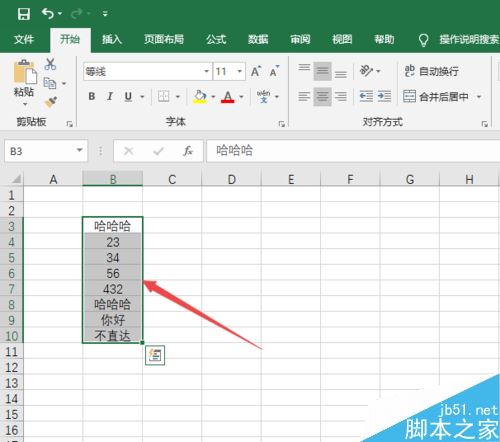Image resolution: width=500 pixels, height=442 pixels.
Task: Select the Format Painter brush icon
Action: click(x=51, y=102)
